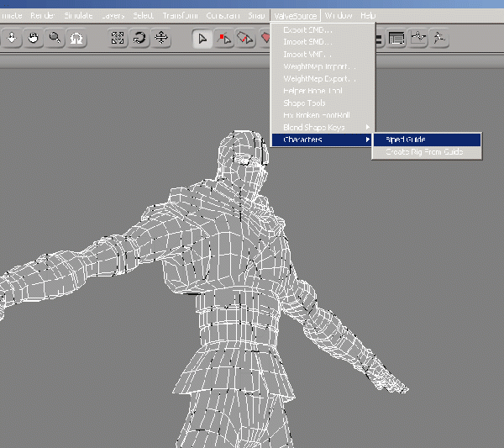Choose Import VMF... from ValveSource menu
This screenshot has height=448, width=504.
tap(323, 55)
